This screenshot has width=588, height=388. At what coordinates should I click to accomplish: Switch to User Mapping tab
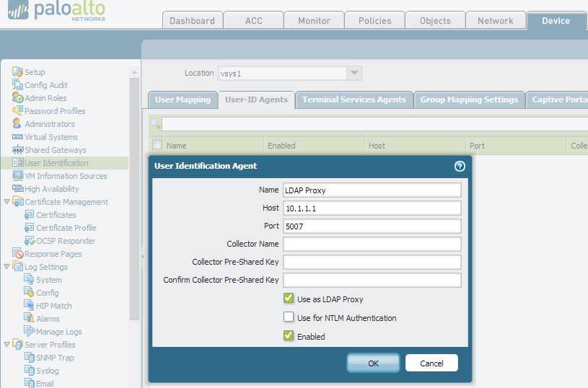pyautogui.click(x=183, y=100)
